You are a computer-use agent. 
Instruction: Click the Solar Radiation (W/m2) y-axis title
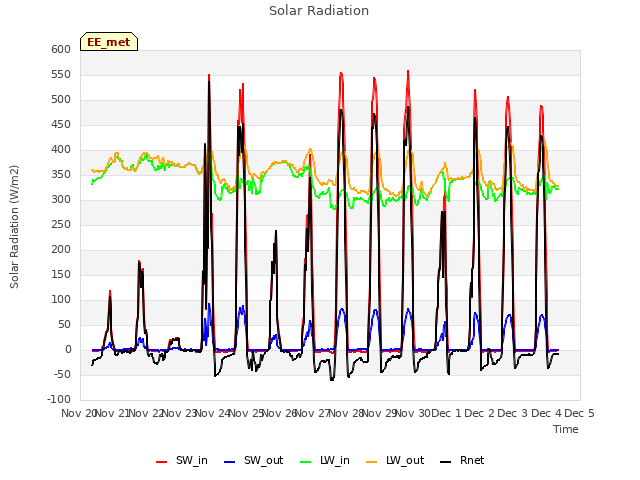click(14, 227)
